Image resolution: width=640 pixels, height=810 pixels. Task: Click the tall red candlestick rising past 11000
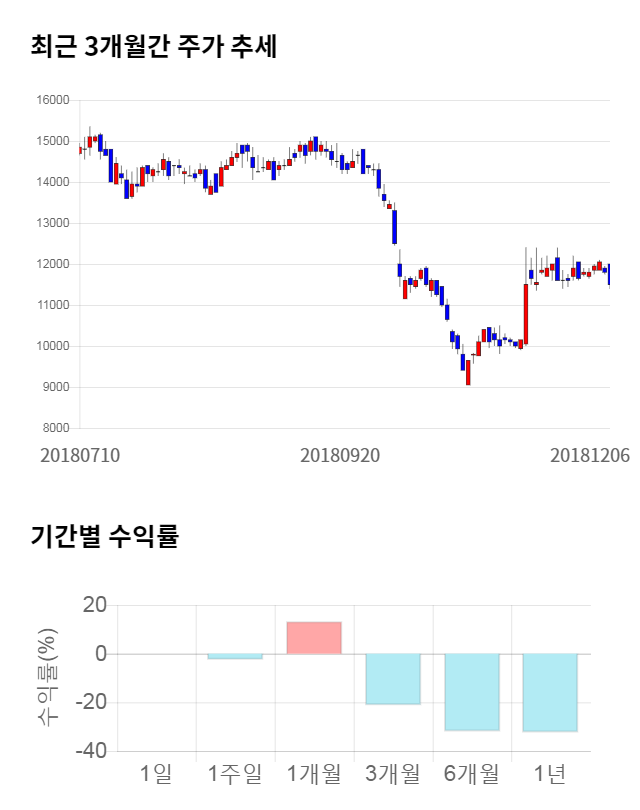[525, 314]
